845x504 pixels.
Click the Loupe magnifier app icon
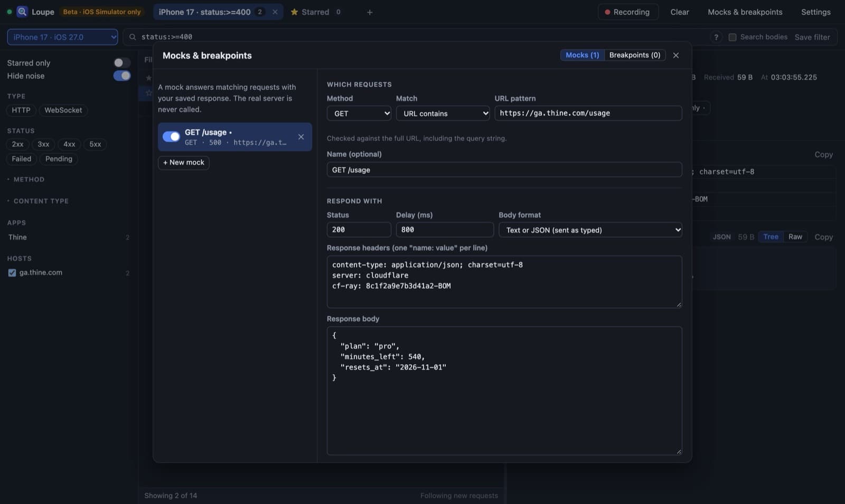[x=22, y=12]
